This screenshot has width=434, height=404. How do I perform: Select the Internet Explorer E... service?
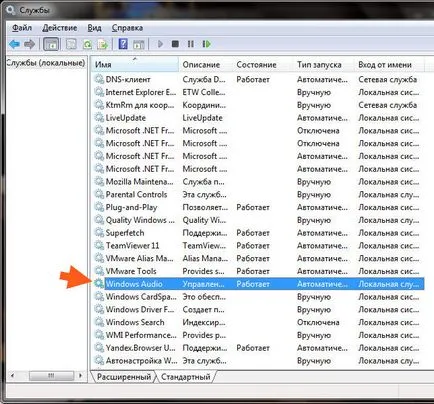tap(141, 92)
